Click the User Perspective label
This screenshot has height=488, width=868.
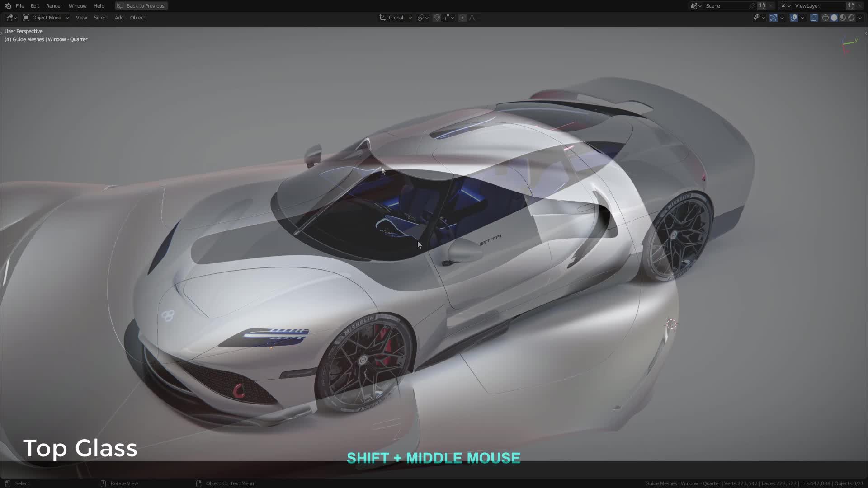click(24, 31)
